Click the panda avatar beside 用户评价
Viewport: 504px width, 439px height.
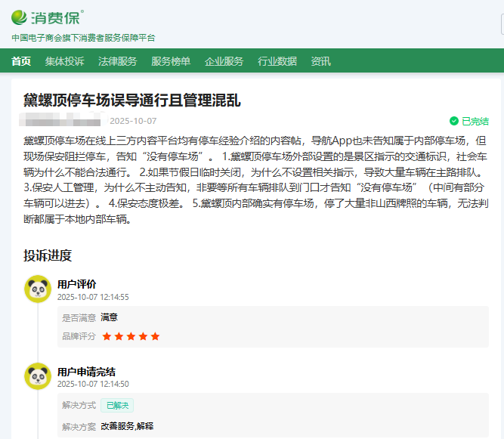[x=37, y=289]
